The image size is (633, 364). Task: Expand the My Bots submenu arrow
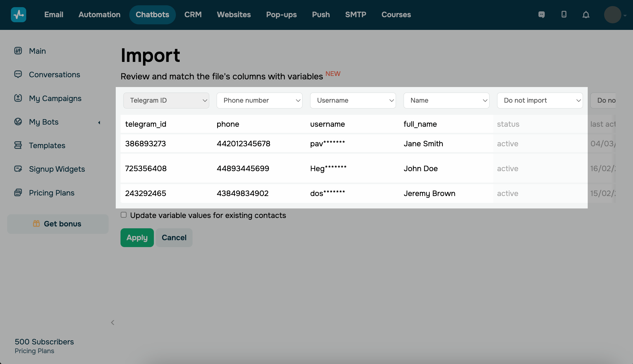[x=99, y=122]
